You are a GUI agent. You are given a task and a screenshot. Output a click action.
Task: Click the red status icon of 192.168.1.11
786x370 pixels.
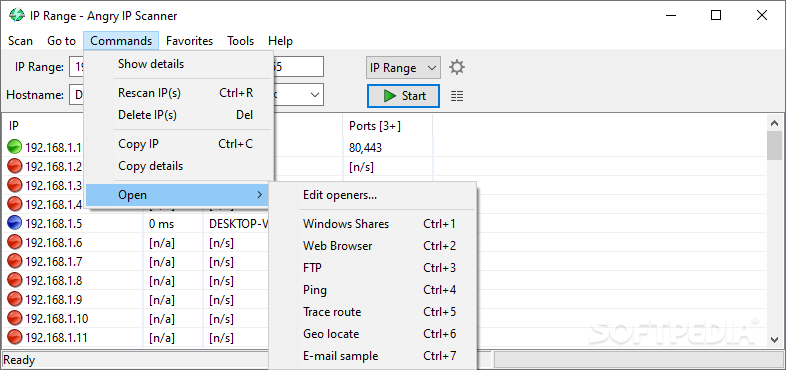15,337
